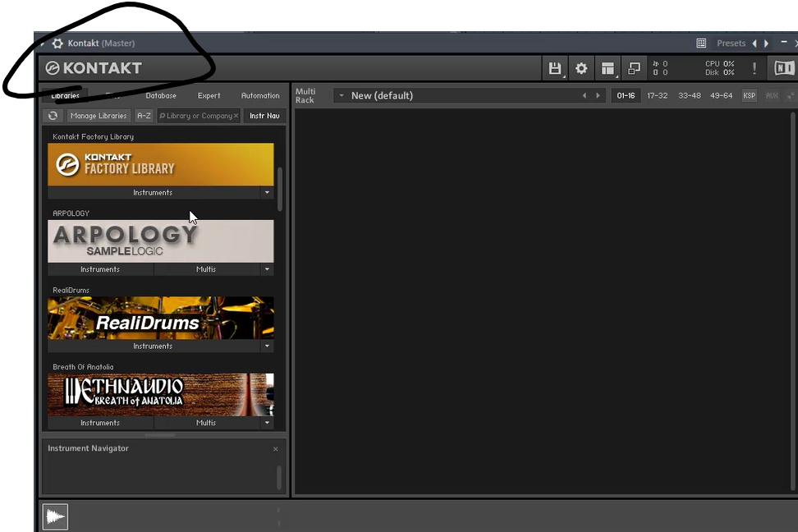The width and height of the screenshot is (798, 532).
Task: Switch to the Libraries tab
Action: tap(65, 95)
